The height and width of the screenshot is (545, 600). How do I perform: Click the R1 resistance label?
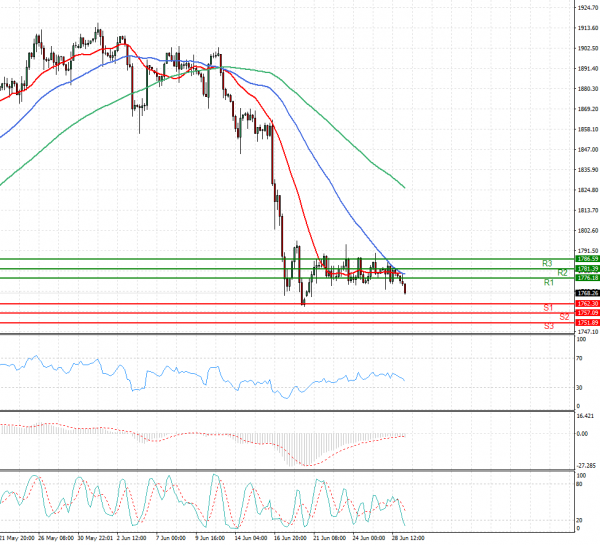click(549, 282)
